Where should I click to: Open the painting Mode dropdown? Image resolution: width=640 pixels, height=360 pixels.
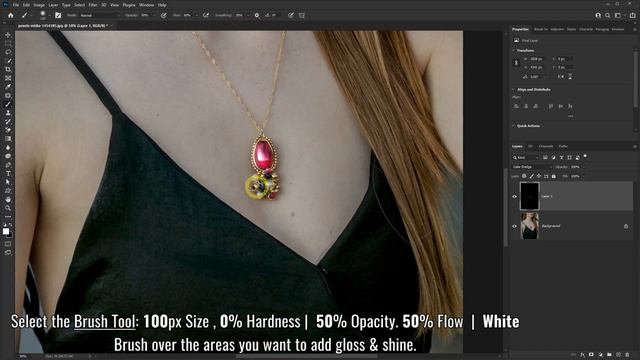pos(100,16)
